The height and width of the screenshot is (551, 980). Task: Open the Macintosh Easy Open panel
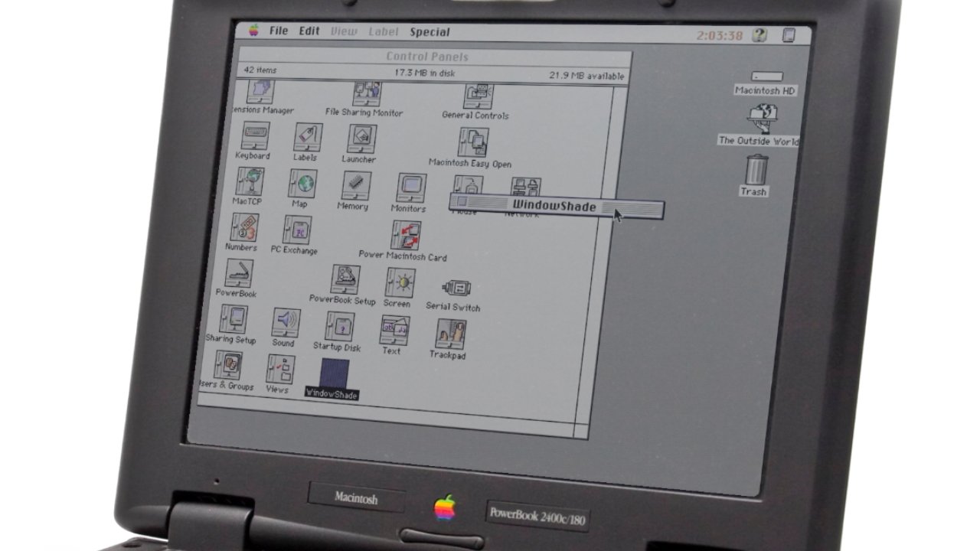(x=473, y=143)
